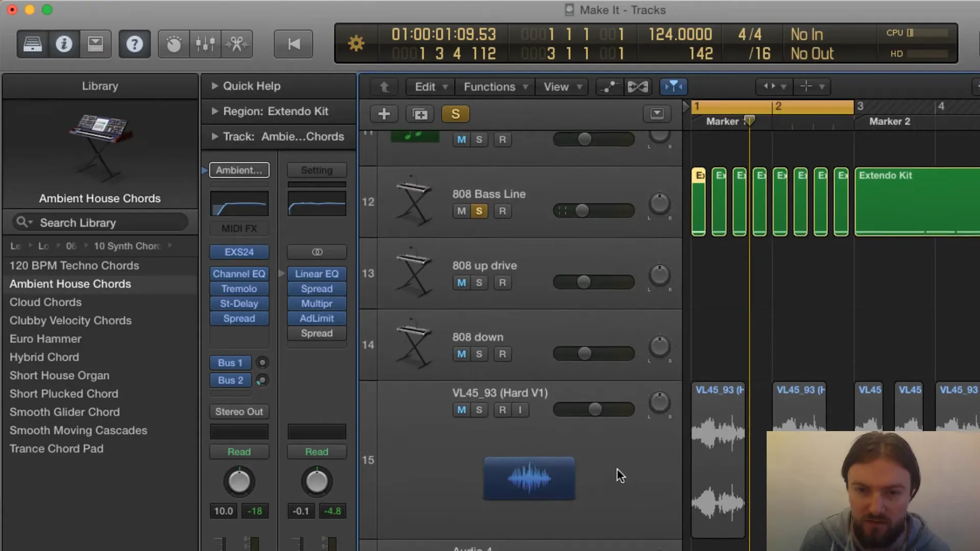
Task: Click Marker 2 on the timeline
Action: pyautogui.click(x=890, y=121)
